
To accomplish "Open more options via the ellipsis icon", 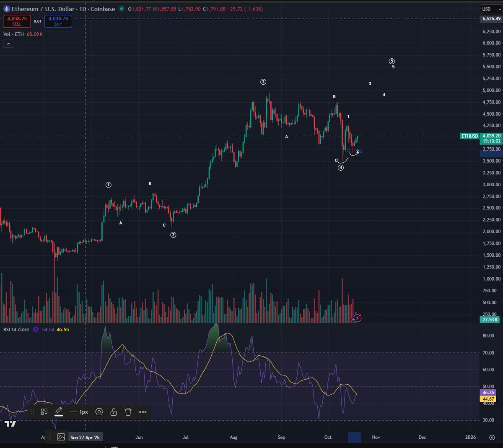I will pos(143,412).
